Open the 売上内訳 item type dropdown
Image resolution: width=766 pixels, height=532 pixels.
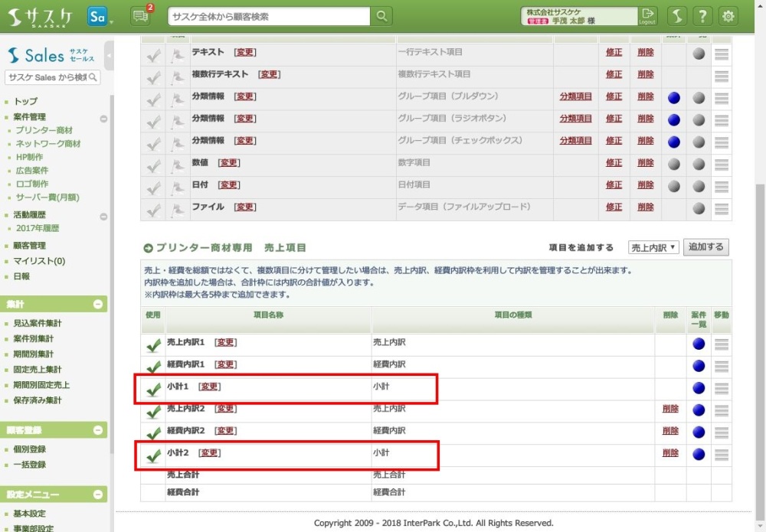(653, 247)
